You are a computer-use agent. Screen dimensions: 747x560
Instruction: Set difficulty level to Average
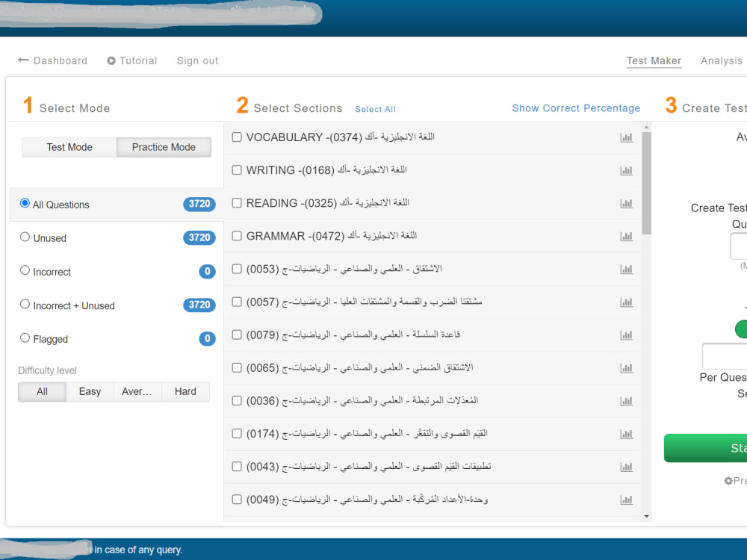point(137,391)
